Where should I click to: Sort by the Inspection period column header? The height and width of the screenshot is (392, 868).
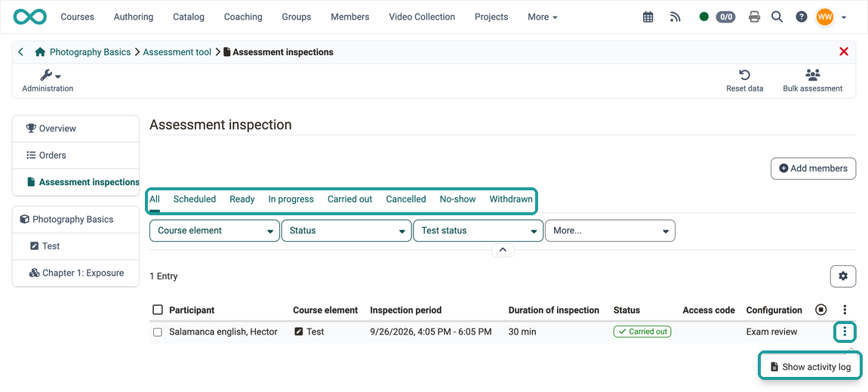tap(406, 310)
